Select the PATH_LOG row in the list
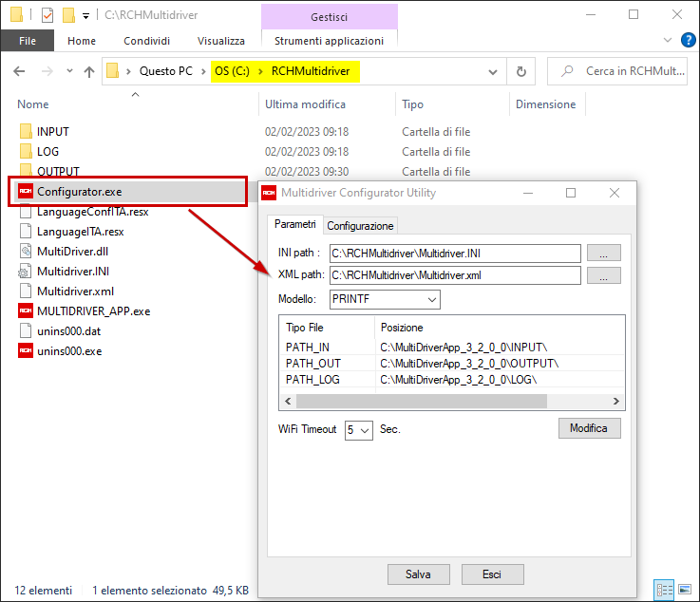Screen dimensions: 700x602 [452, 379]
